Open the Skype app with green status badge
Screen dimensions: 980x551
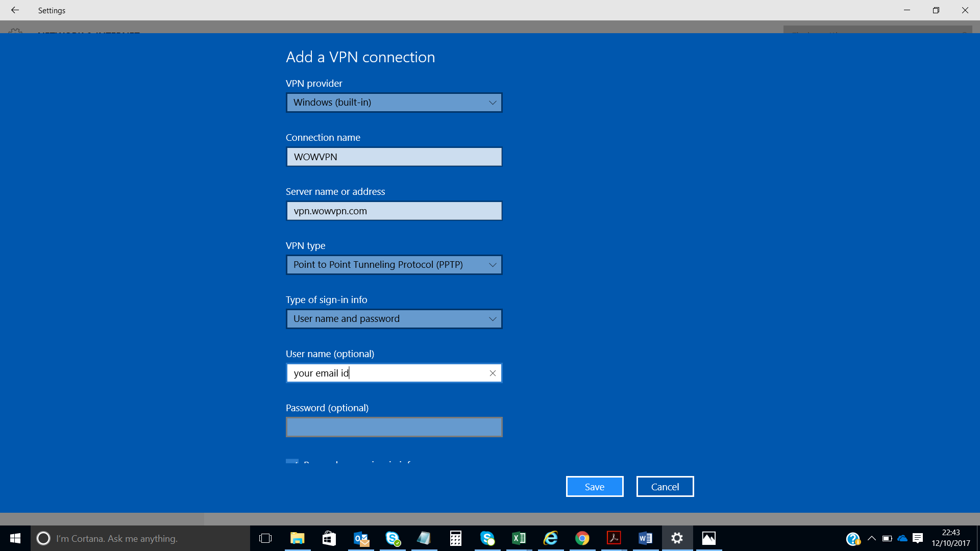point(393,538)
